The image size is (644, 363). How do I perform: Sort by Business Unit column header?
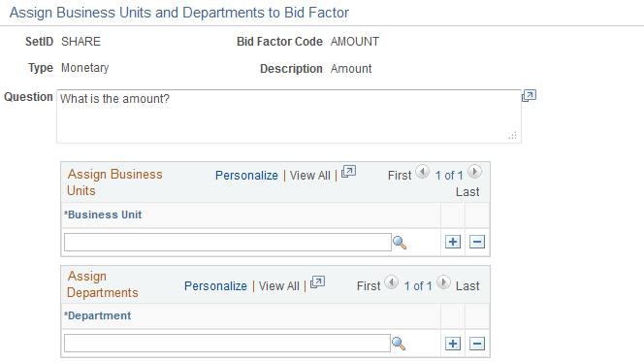103,214
